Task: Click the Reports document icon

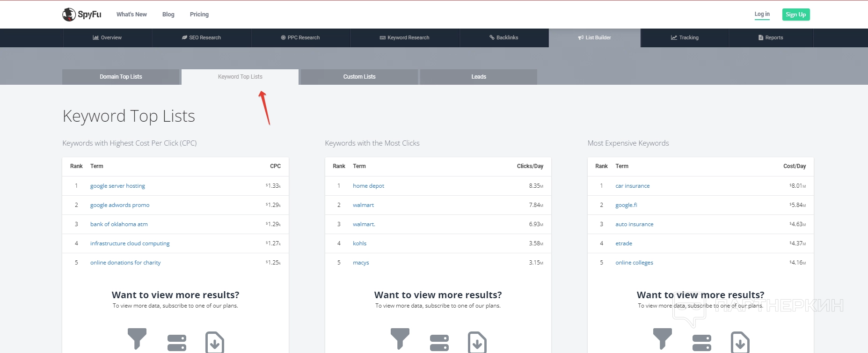Action: pyautogui.click(x=761, y=37)
